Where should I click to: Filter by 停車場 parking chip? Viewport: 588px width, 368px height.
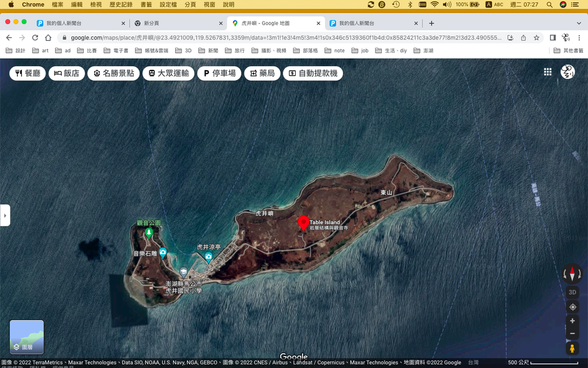[219, 74]
